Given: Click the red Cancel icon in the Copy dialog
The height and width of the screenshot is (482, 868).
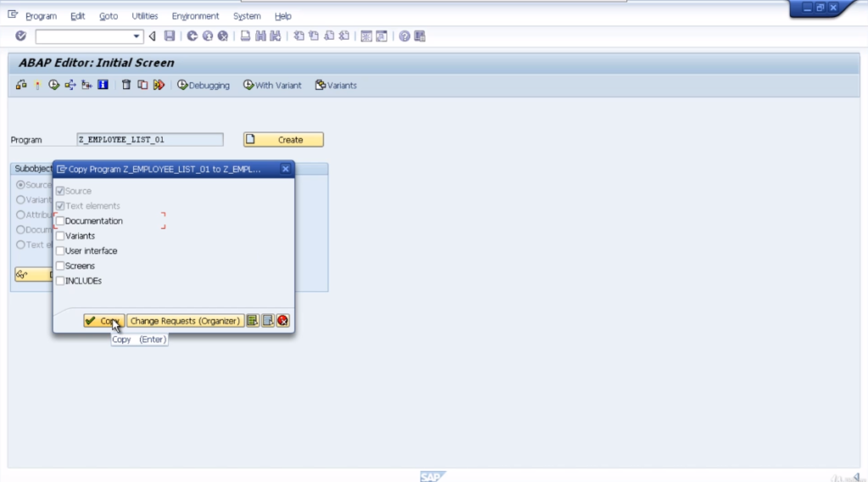Looking at the screenshot, I should point(283,320).
